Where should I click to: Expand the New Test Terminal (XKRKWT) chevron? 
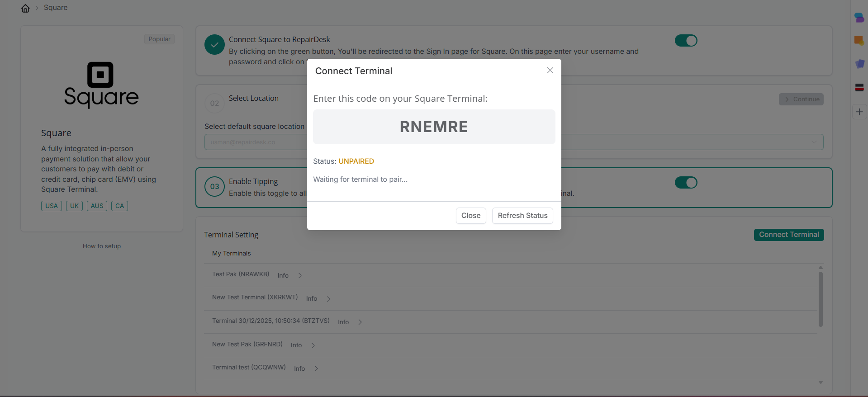point(328,299)
